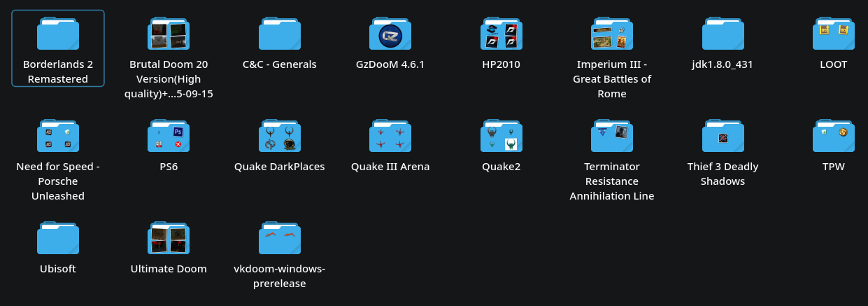Select the HP2010 folder icon
The height and width of the screenshot is (306, 868).
click(501, 33)
